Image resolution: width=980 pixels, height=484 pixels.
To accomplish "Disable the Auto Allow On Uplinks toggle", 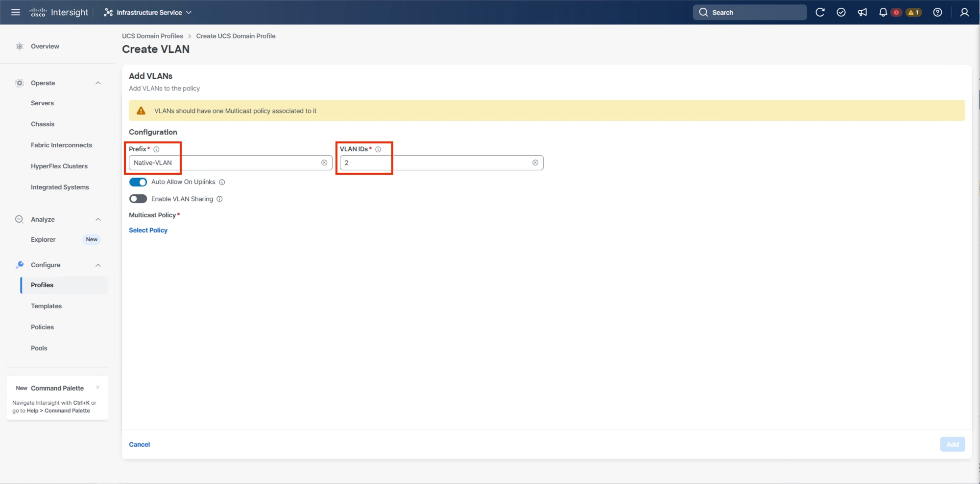I will pyautogui.click(x=138, y=182).
